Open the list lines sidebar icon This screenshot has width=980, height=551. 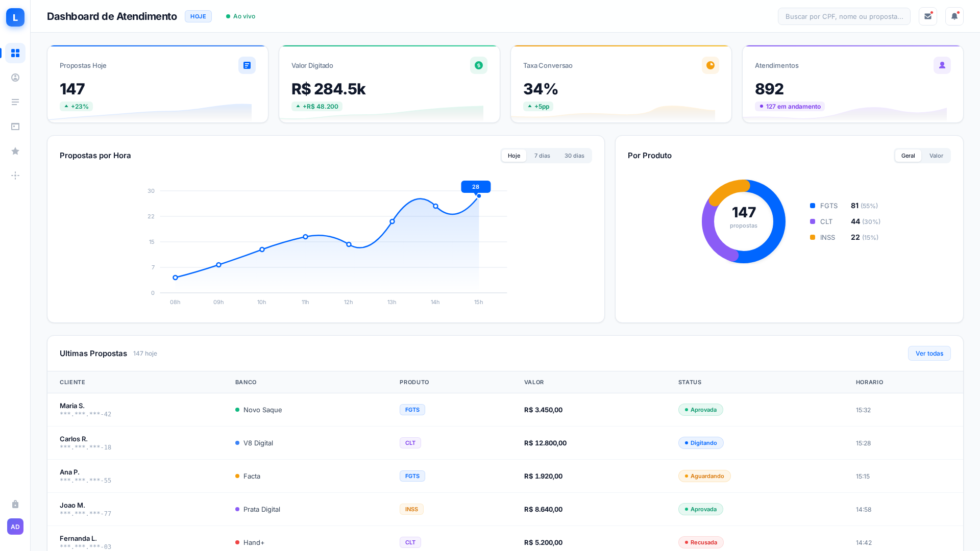[x=15, y=102]
